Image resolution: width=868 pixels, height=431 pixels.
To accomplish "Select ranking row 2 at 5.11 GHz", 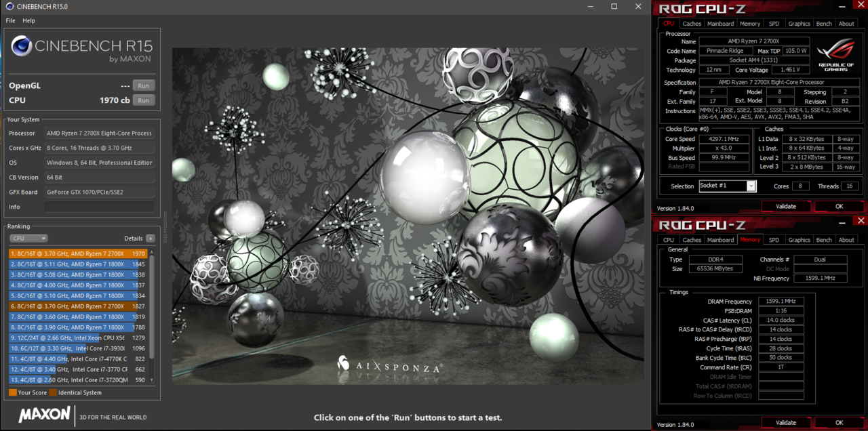I will (78, 264).
